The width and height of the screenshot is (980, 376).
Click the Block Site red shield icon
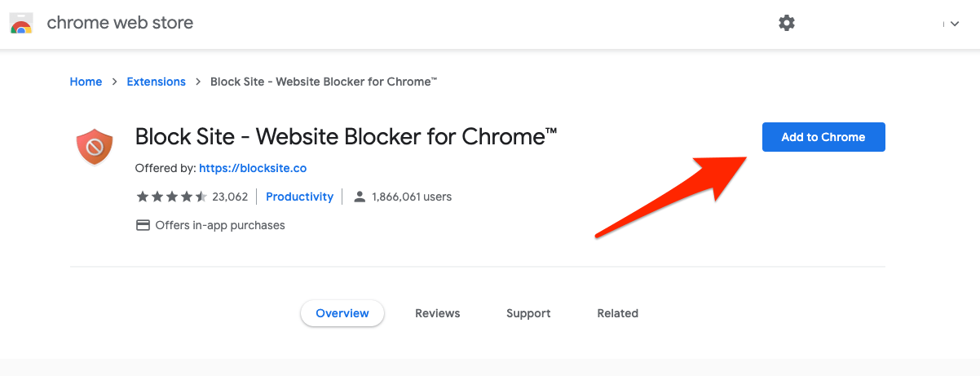point(94,147)
